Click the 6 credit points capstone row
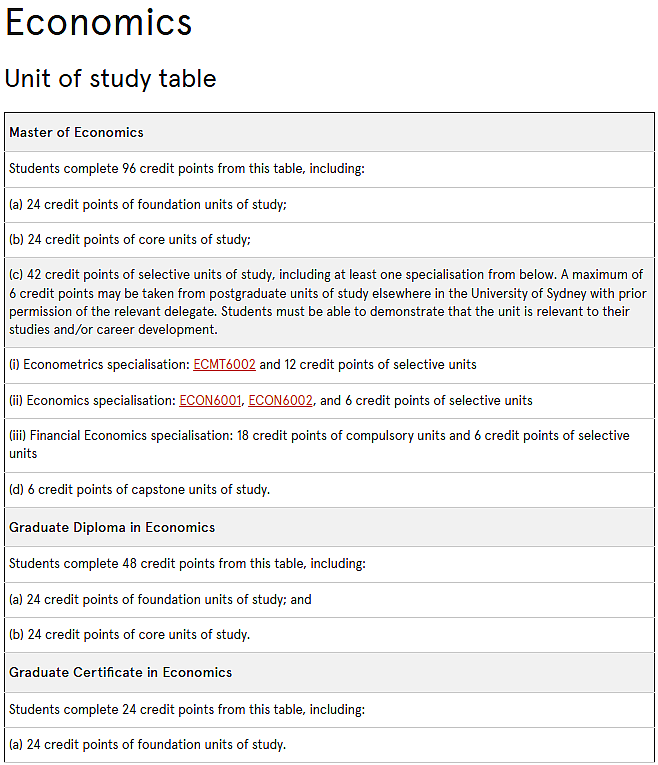658x765 pixels. tap(329, 490)
